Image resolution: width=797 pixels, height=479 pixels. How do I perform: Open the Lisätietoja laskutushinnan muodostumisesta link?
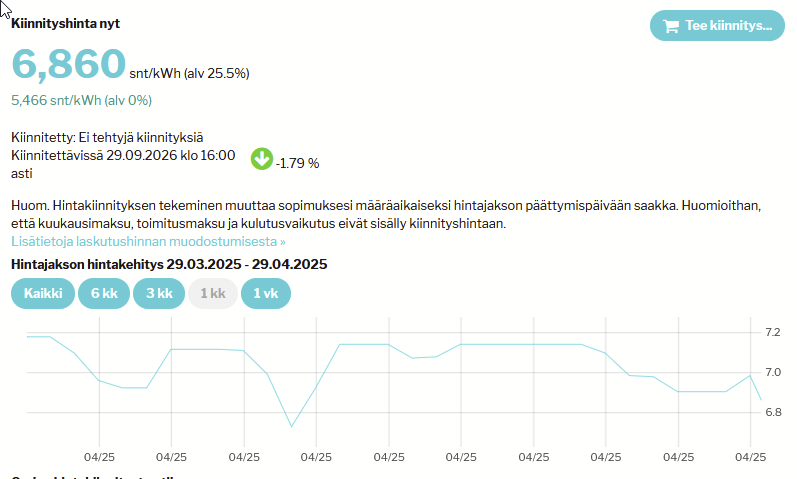click(x=148, y=241)
